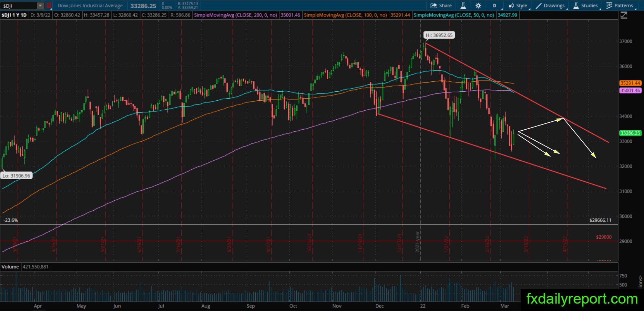Click the green 33286.25 price axis bubble
This screenshot has height=311, width=644.
pyautogui.click(x=630, y=133)
